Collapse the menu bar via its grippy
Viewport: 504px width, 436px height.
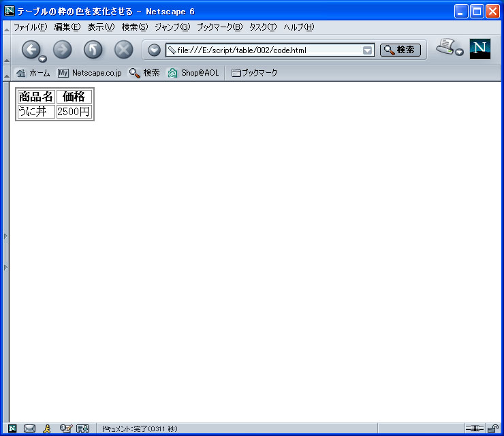pyautogui.click(x=6, y=28)
